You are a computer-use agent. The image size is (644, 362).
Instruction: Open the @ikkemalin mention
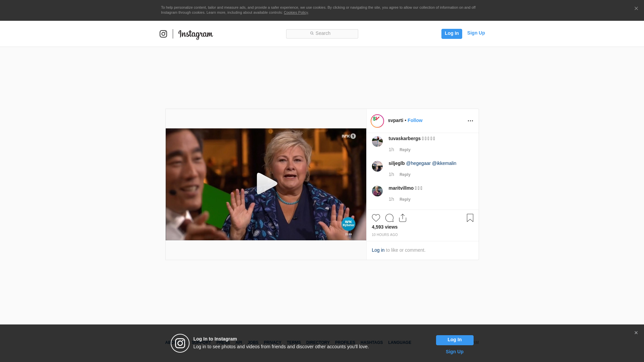pyautogui.click(x=444, y=164)
